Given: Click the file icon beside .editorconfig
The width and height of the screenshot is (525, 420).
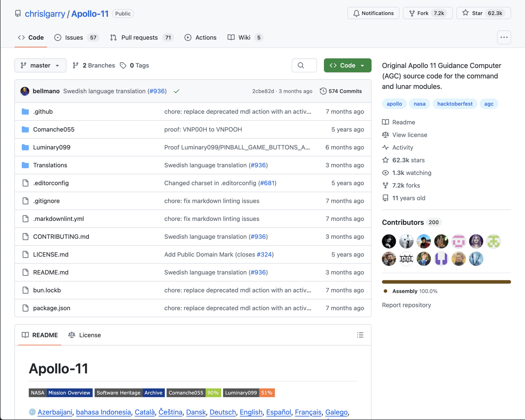Looking at the screenshot, I should point(26,183).
